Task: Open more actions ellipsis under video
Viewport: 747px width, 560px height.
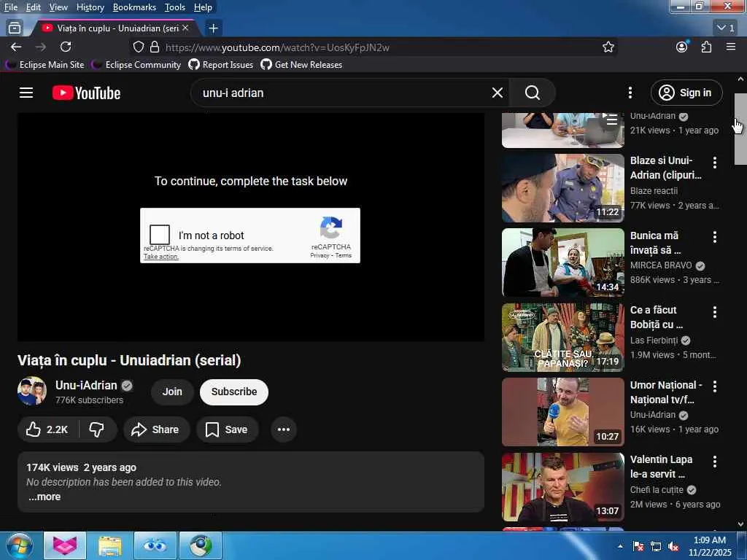Action: point(284,429)
